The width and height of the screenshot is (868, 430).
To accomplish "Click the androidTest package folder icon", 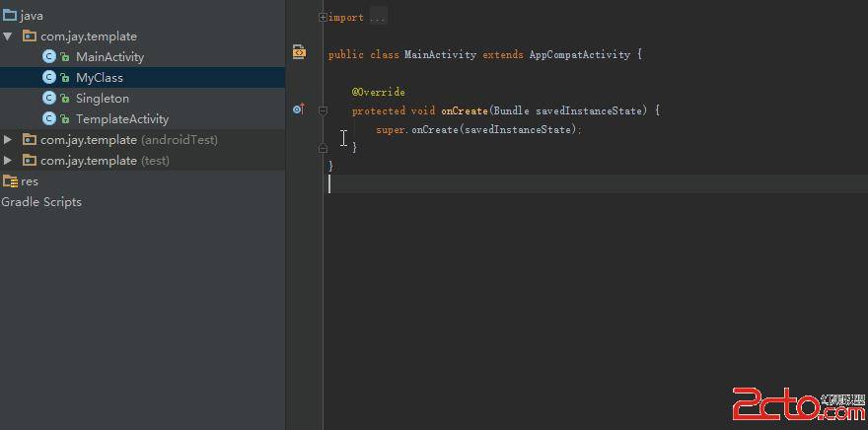I will [x=30, y=139].
